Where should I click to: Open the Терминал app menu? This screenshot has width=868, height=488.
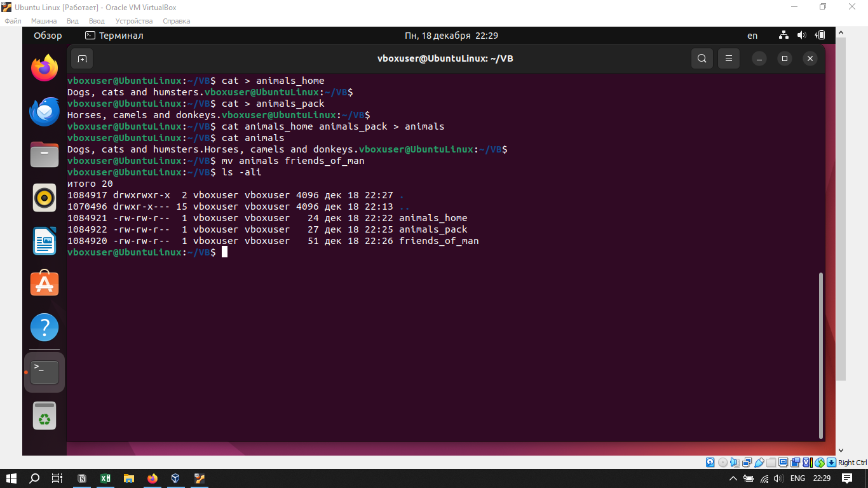pos(114,36)
